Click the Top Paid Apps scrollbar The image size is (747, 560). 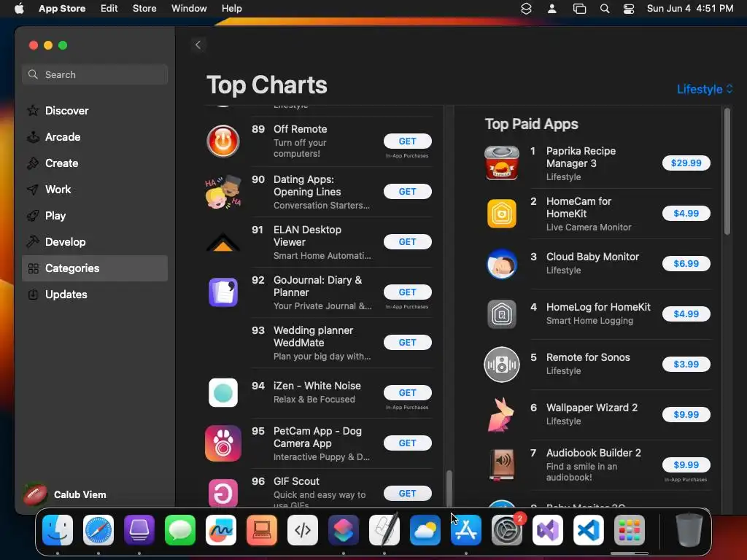pyautogui.click(x=727, y=171)
